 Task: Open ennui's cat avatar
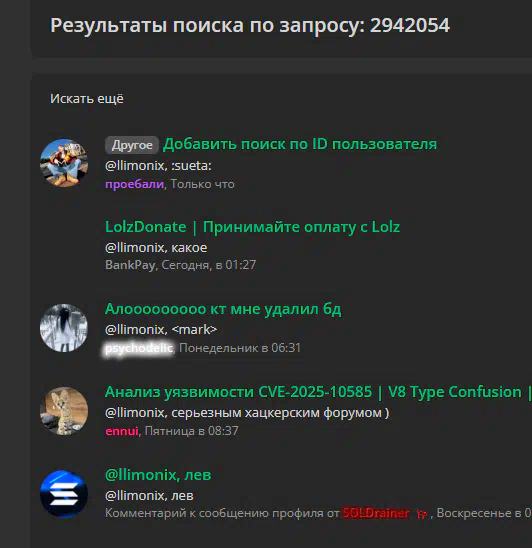pyautogui.click(x=64, y=411)
